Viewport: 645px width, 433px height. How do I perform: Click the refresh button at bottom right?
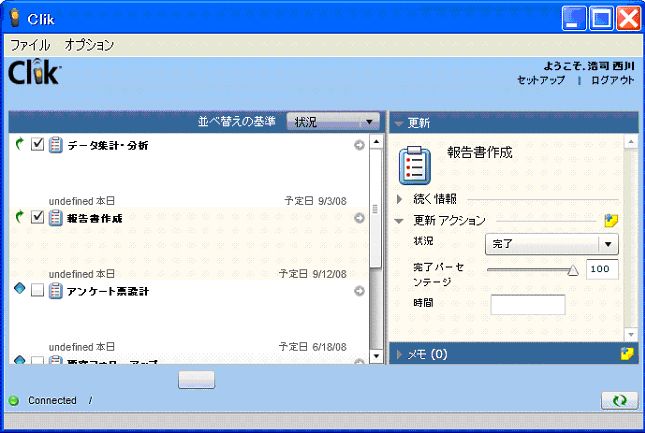tap(619, 400)
